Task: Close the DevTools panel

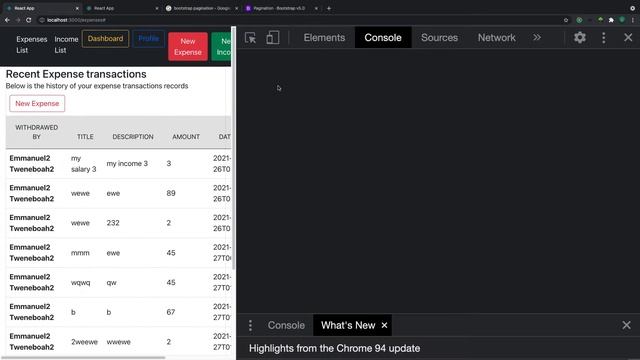Action: 628,38
